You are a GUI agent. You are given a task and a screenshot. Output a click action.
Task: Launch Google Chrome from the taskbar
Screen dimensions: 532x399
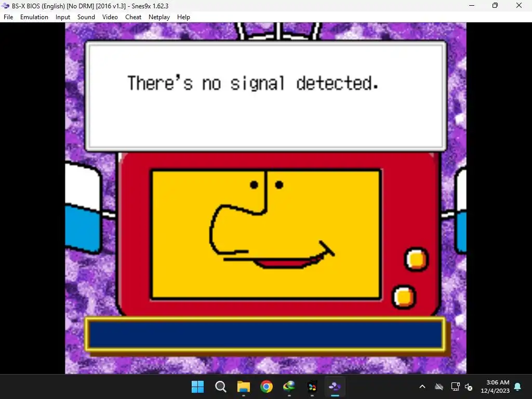pos(267,387)
